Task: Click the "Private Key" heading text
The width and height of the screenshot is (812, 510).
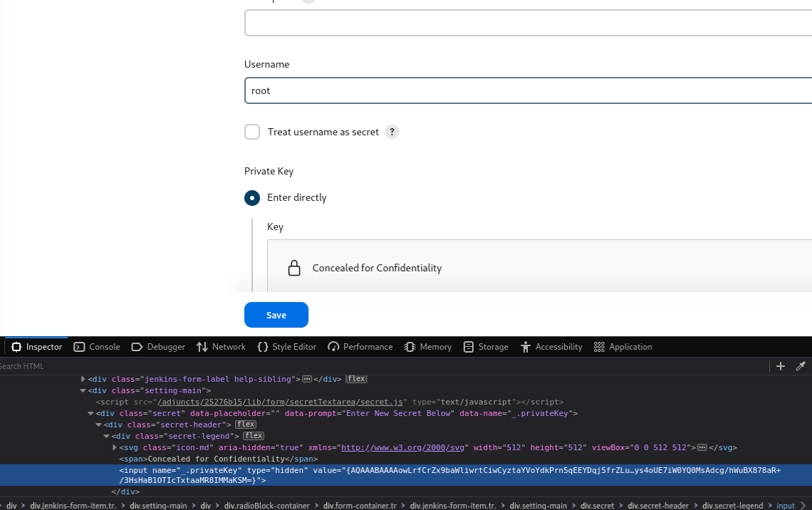Action: [x=269, y=172]
